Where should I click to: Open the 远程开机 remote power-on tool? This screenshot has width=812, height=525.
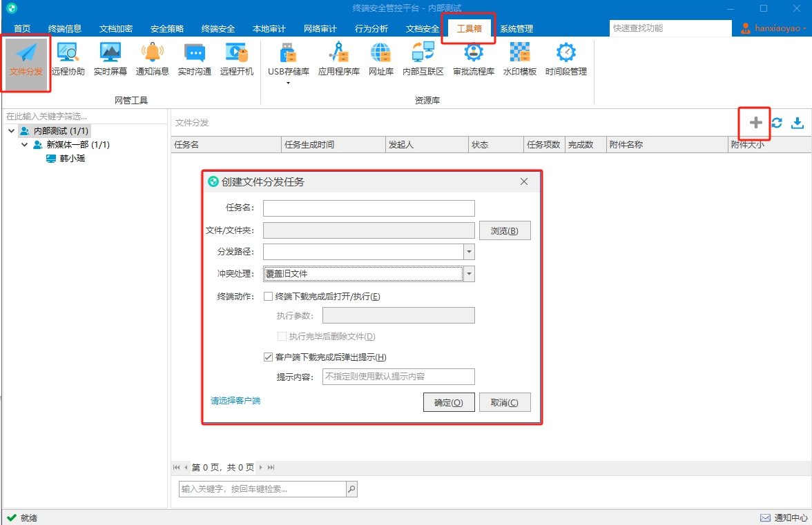coord(237,59)
